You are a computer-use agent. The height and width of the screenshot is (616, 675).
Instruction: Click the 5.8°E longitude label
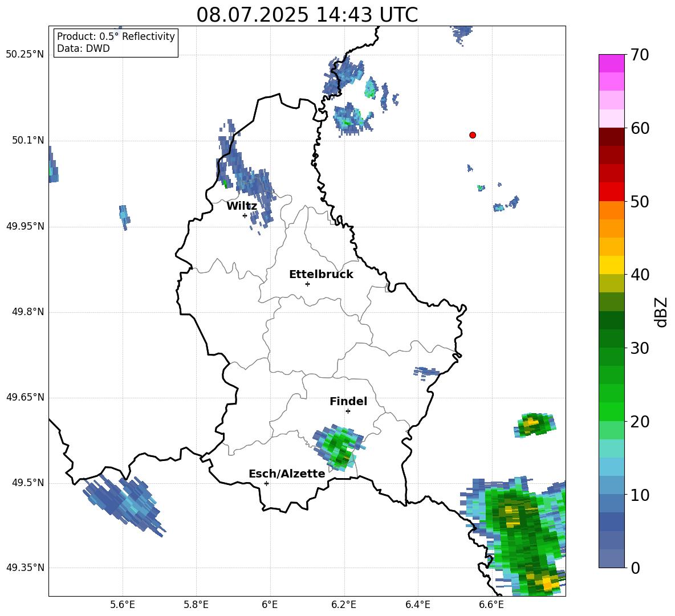196,605
